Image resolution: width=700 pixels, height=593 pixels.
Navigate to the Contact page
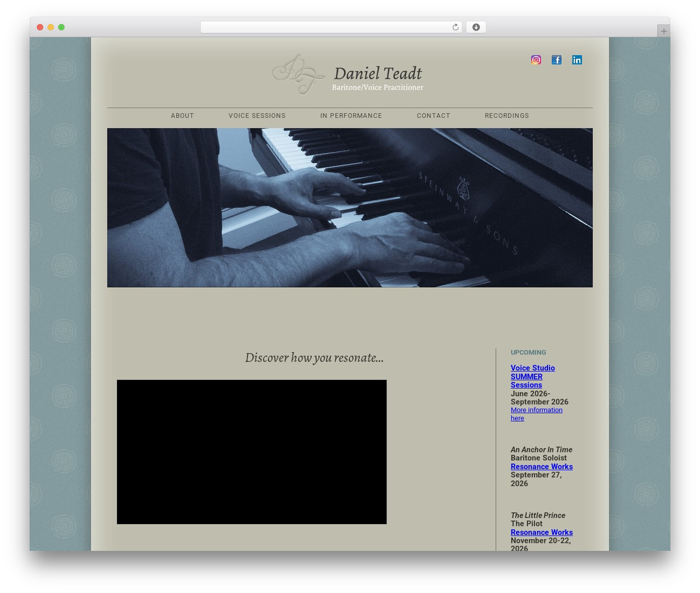tap(433, 116)
